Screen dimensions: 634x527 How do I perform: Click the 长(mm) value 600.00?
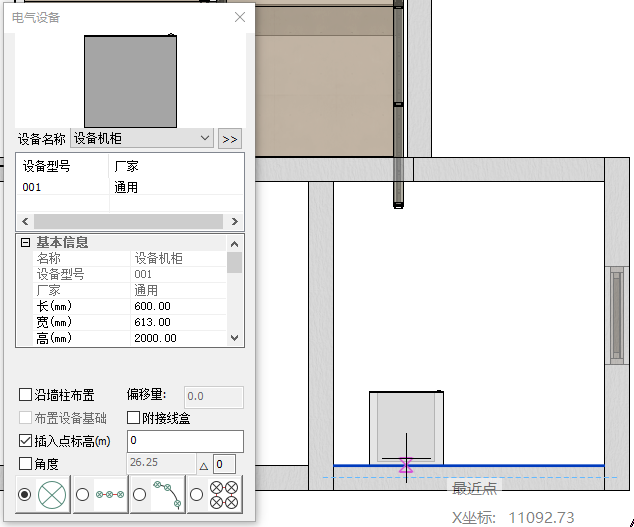[178, 306]
